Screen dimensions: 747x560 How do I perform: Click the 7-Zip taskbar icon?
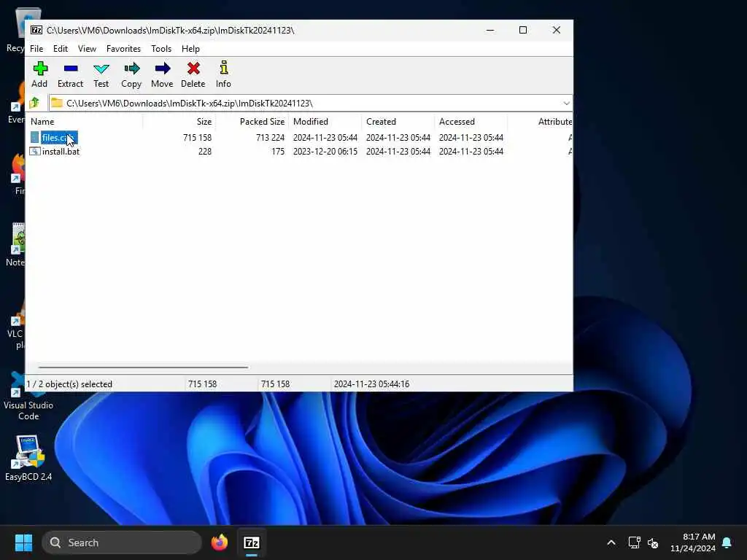(x=252, y=542)
